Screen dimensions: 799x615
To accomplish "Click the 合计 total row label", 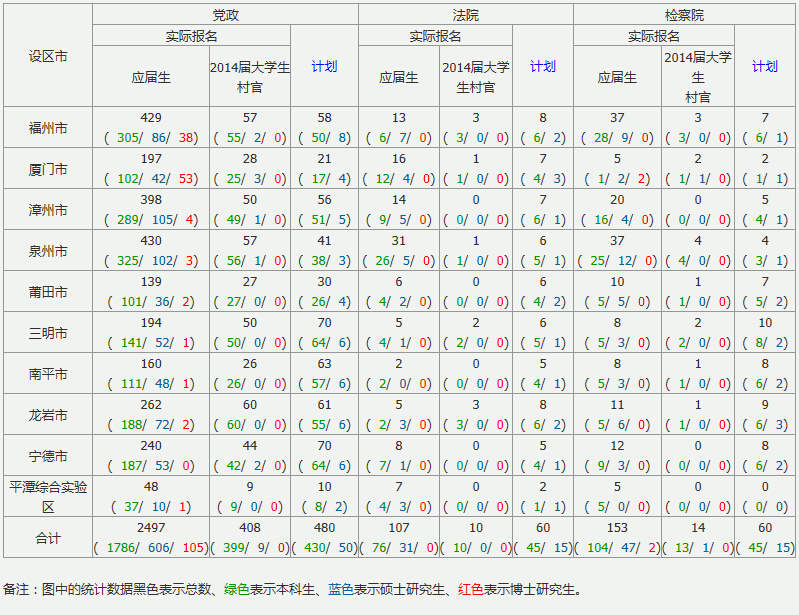I will [x=48, y=538].
